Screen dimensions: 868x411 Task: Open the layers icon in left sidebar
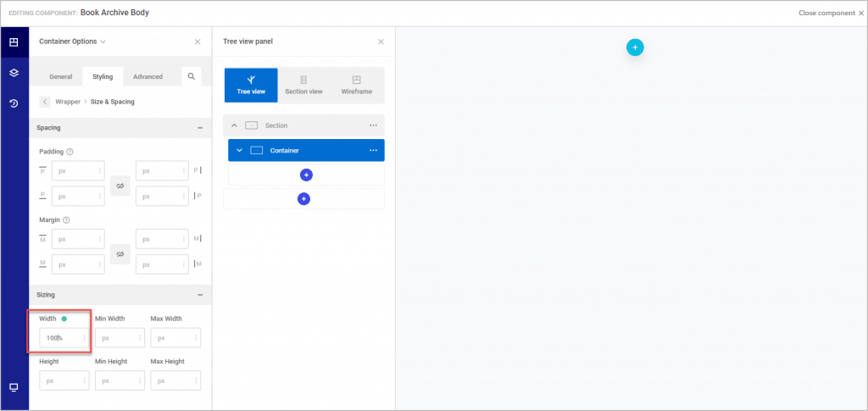tap(14, 73)
